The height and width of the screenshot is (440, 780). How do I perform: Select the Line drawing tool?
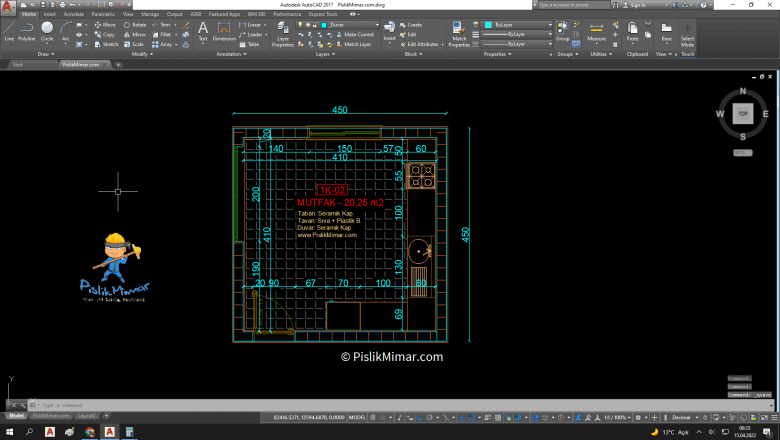pyautogui.click(x=9, y=30)
